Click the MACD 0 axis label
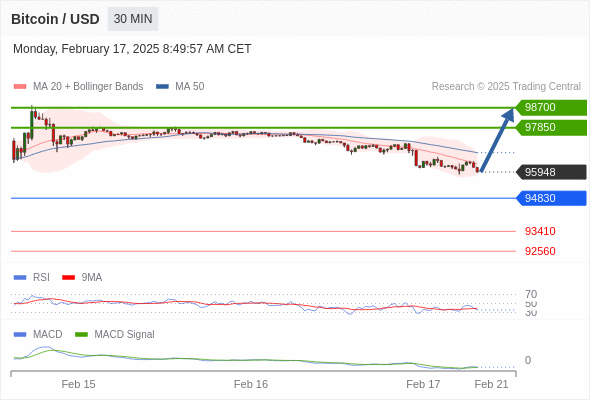This screenshot has width=590, height=400. [x=528, y=360]
